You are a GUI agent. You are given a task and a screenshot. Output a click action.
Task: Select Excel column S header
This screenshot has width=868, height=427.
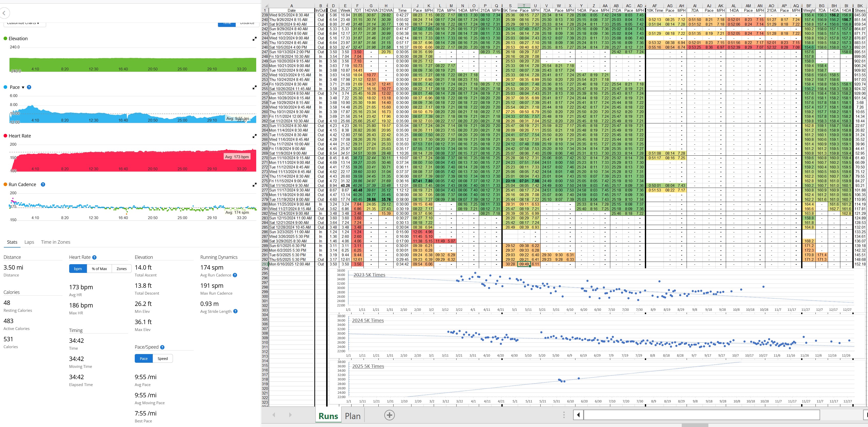click(x=510, y=6)
